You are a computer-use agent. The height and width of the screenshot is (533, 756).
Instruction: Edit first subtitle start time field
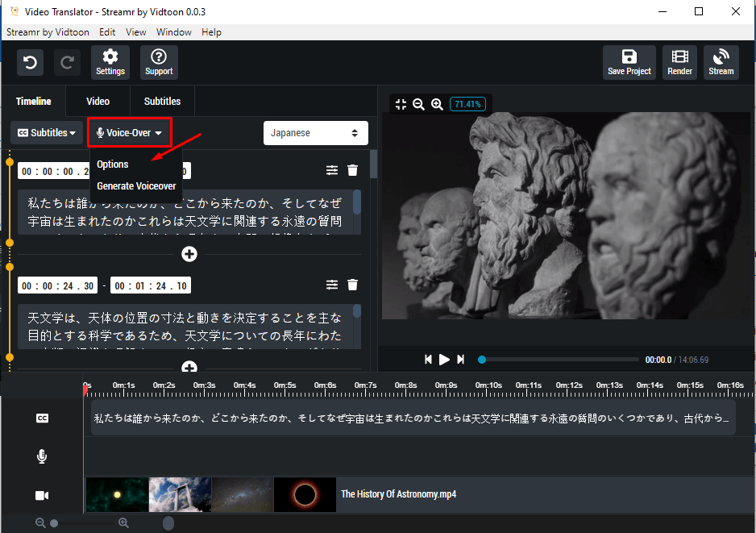tap(53, 171)
